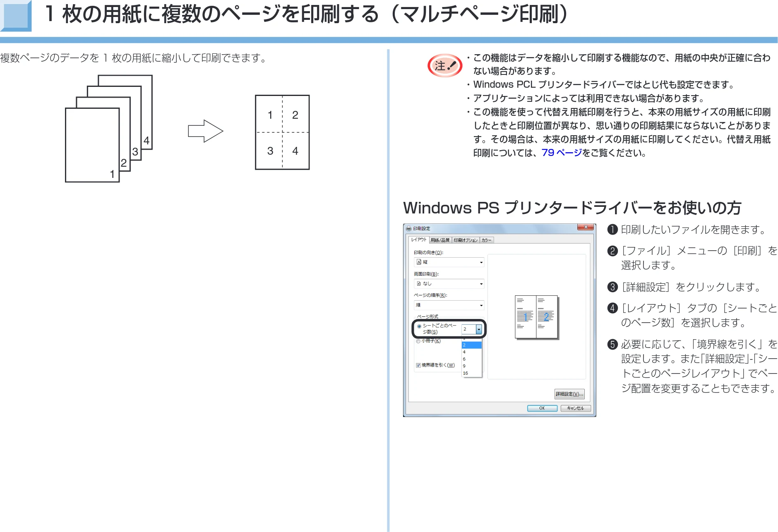Click the printer icon in the dialog title bar
Image resolution: width=778 pixels, height=532 pixels.
[409, 228]
